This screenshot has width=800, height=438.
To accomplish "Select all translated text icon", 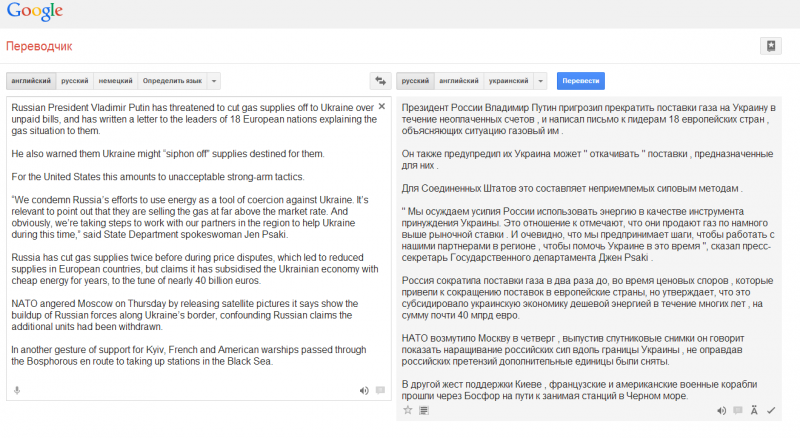I will (424, 410).
